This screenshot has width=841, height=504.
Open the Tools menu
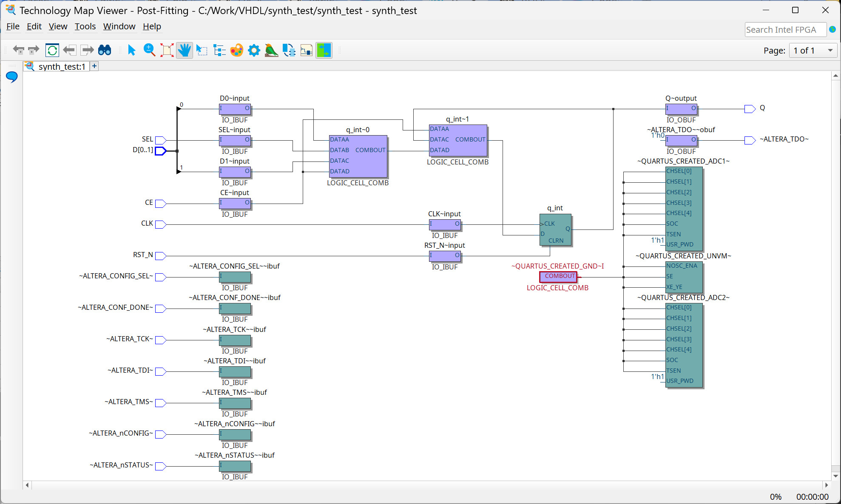coord(85,26)
